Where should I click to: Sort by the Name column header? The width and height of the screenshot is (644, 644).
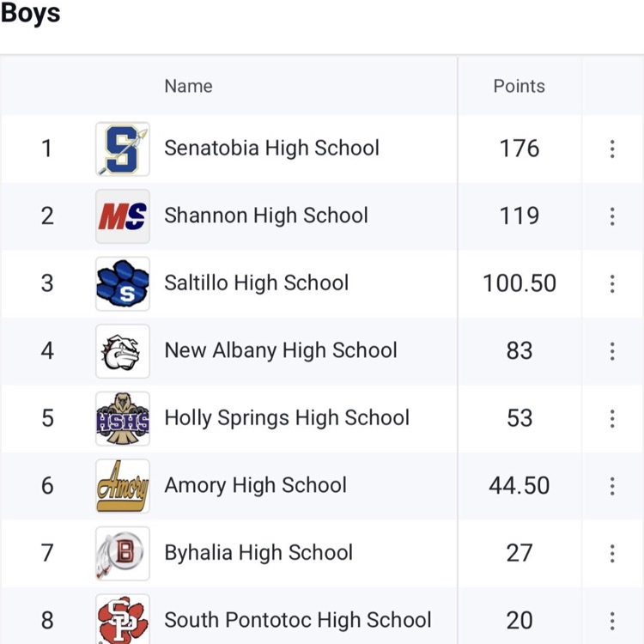[x=188, y=86]
